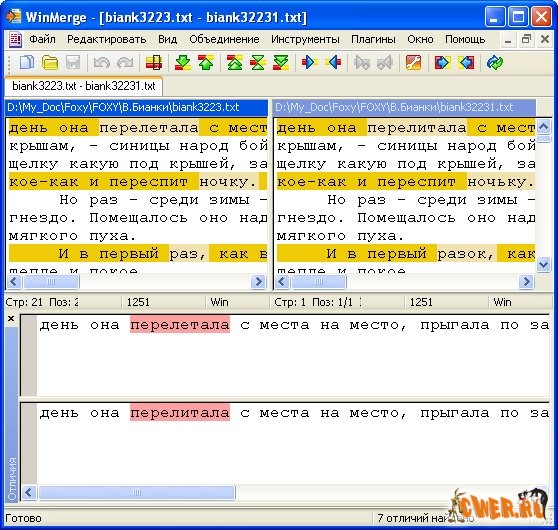Click left pane horizontal scroll left arrow

[14, 282]
